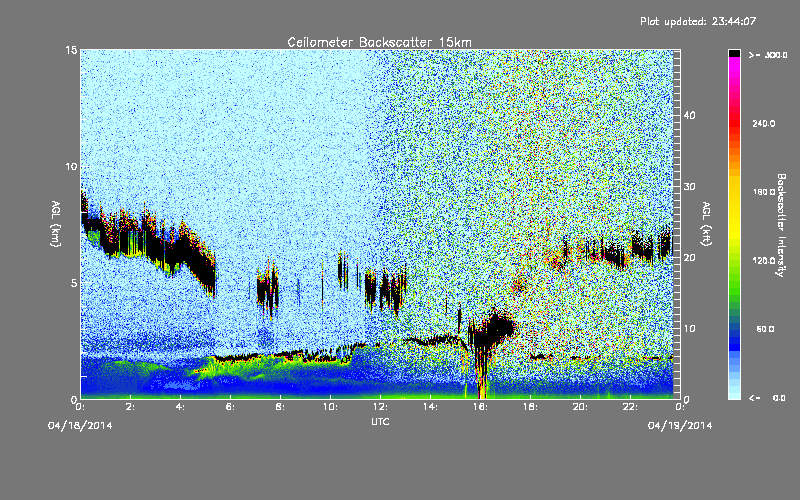The image size is (800, 500).
Task: Select the '240.0' colorbar label
Action: click(x=764, y=123)
